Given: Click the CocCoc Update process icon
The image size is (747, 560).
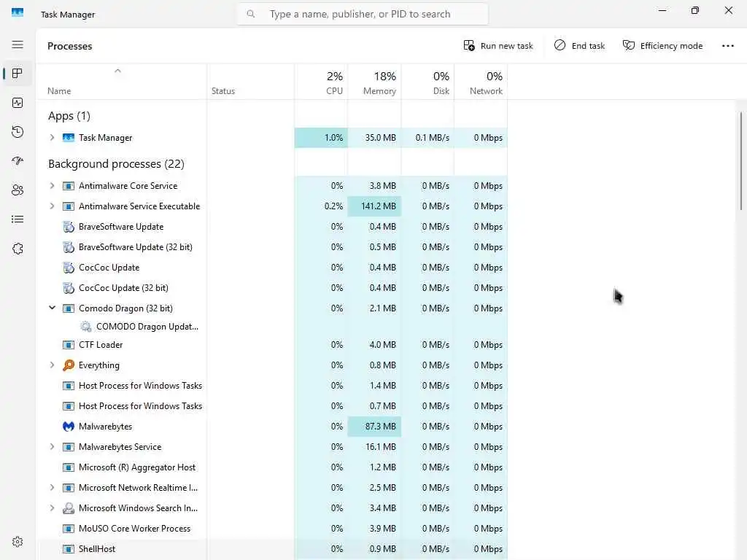Looking at the screenshot, I should (69, 268).
